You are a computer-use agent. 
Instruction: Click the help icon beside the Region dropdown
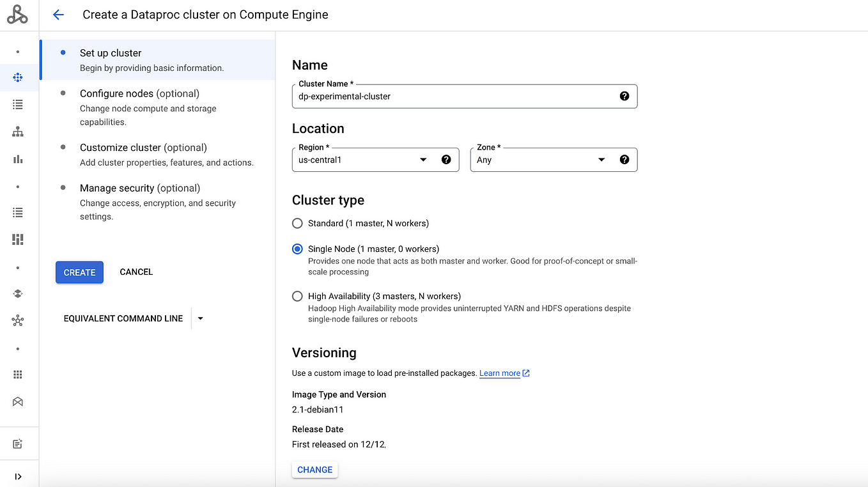tap(446, 160)
